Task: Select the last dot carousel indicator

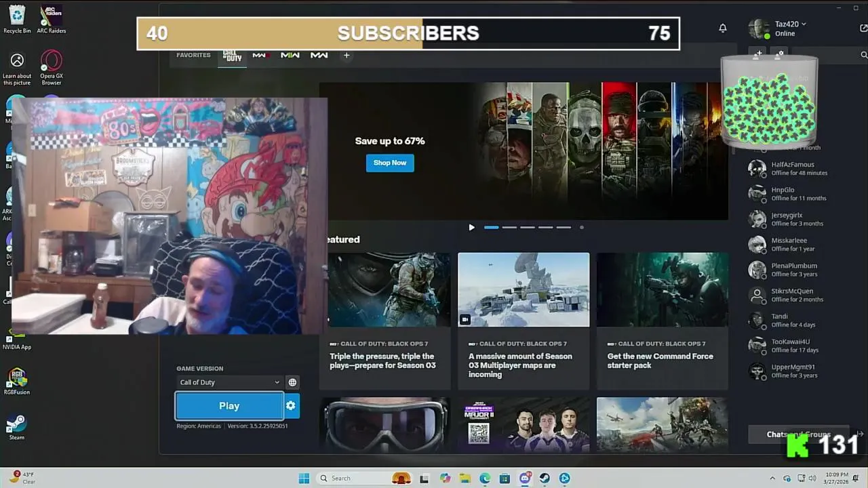Action: [582, 228]
